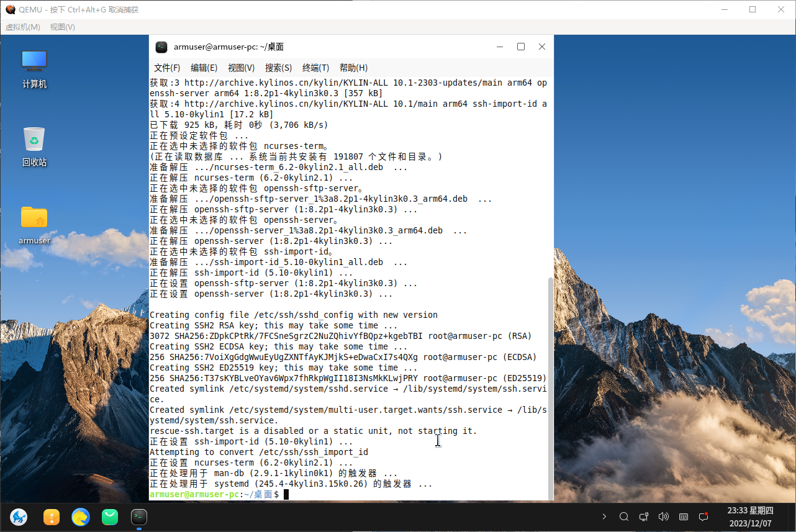The width and height of the screenshot is (796, 532).
Task: Open the 视图(V) menu in terminal
Action: (241, 68)
